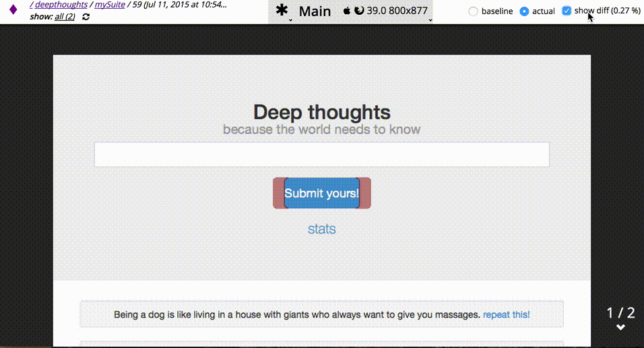Click the purple diamond logo icon
644x348 pixels.
pos(13,9)
